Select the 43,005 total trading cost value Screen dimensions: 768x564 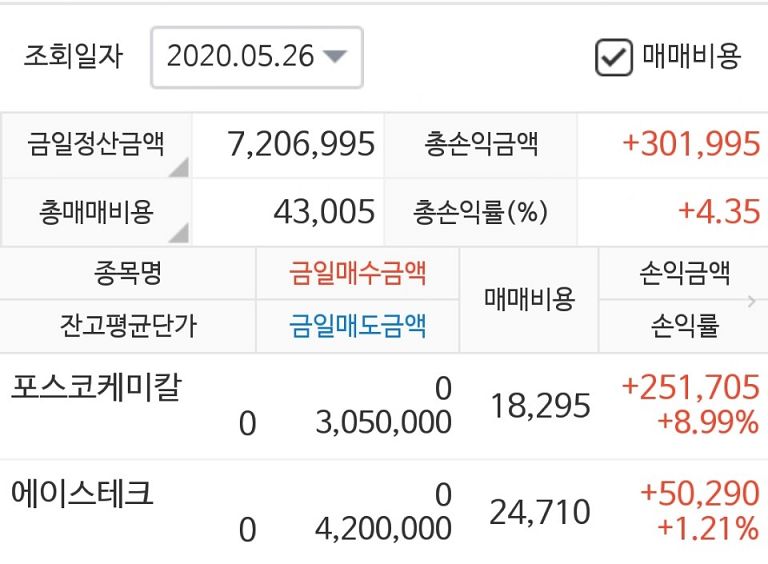pos(323,212)
